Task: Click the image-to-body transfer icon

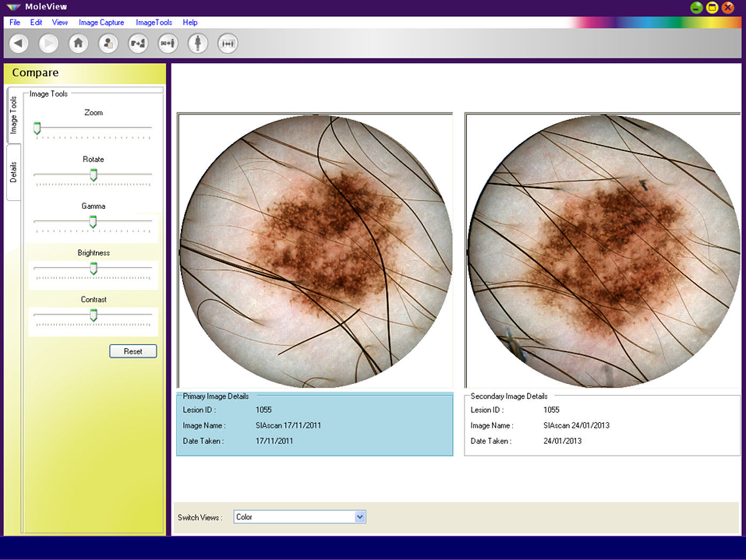Action: click(168, 43)
